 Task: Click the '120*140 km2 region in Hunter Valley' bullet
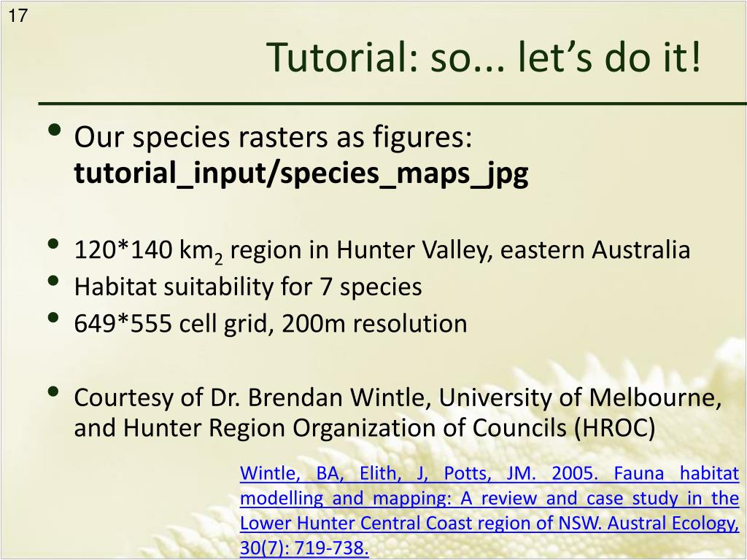click(x=382, y=250)
